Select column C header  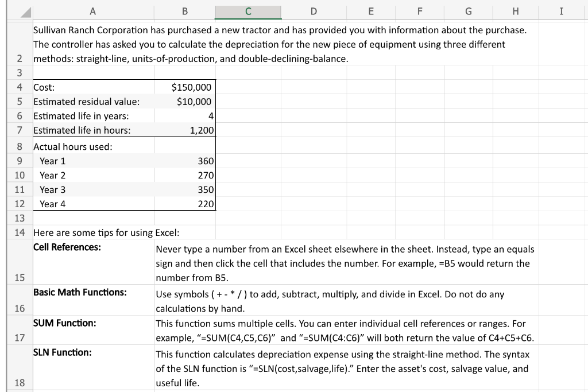[x=248, y=11]
